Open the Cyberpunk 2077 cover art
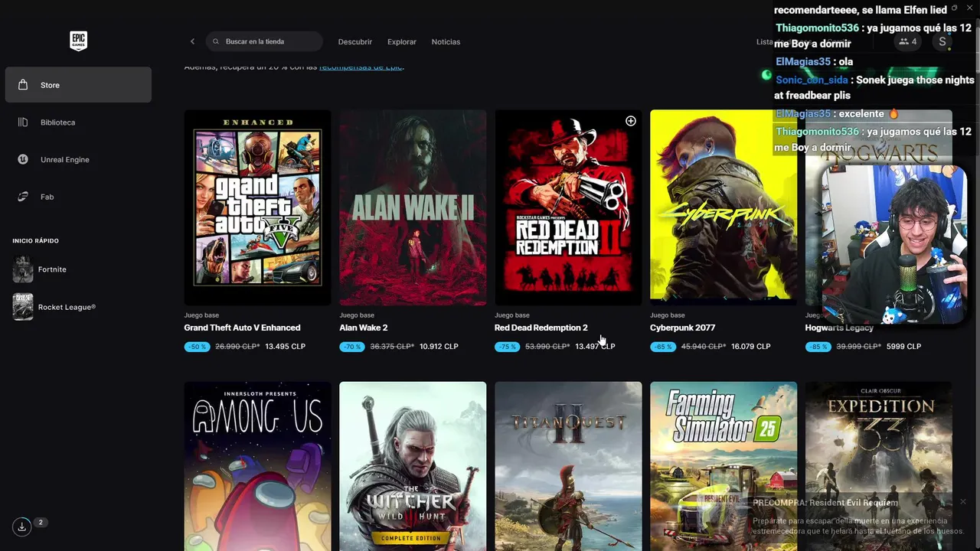 (724, 207)
